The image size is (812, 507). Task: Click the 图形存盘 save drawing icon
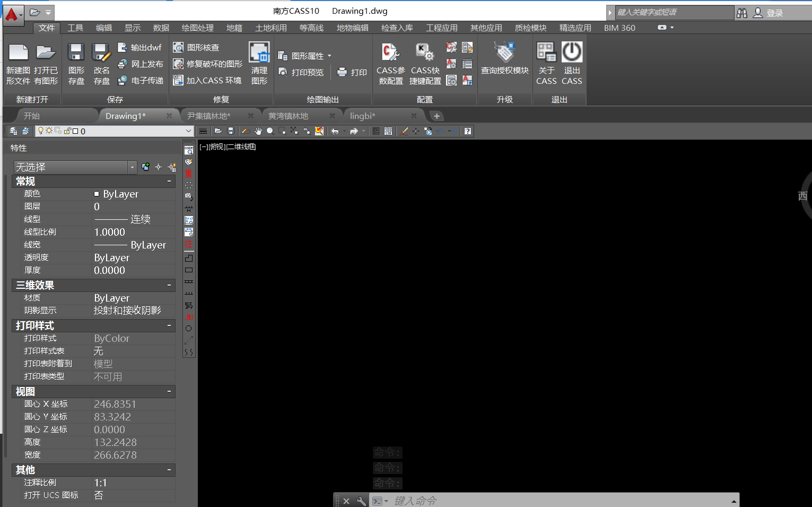click(x=76, y=53)
